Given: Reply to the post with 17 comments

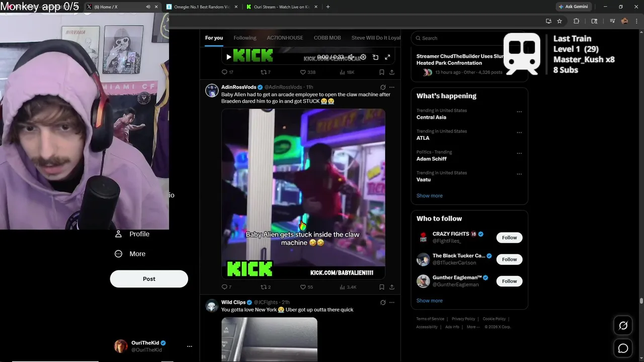Looking at the screenshot, I should (227, 72).
